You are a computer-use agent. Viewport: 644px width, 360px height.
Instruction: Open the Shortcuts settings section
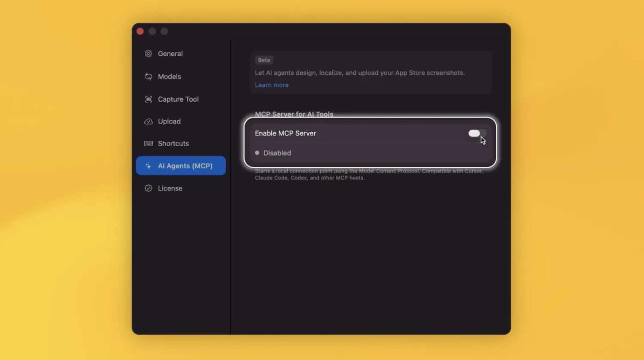click(173, 143)
